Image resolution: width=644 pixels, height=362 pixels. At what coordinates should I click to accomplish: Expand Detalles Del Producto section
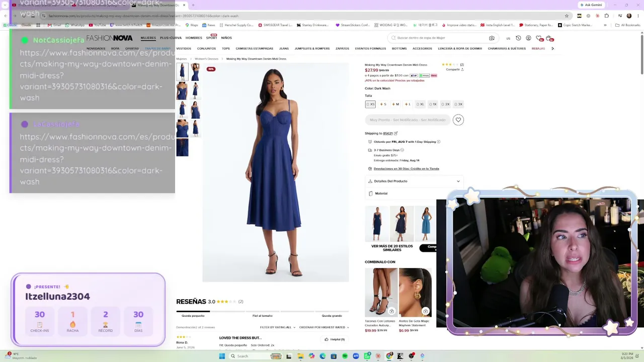point(414,181)
